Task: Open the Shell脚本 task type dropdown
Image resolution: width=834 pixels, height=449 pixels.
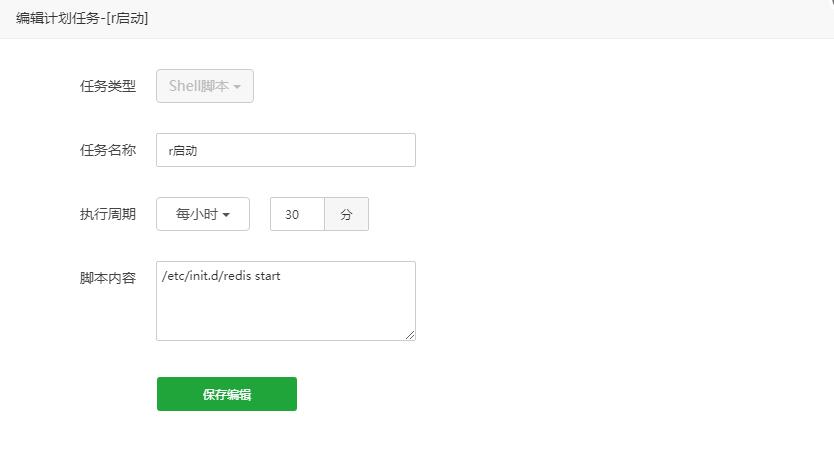Action: [x=204, y=86]
